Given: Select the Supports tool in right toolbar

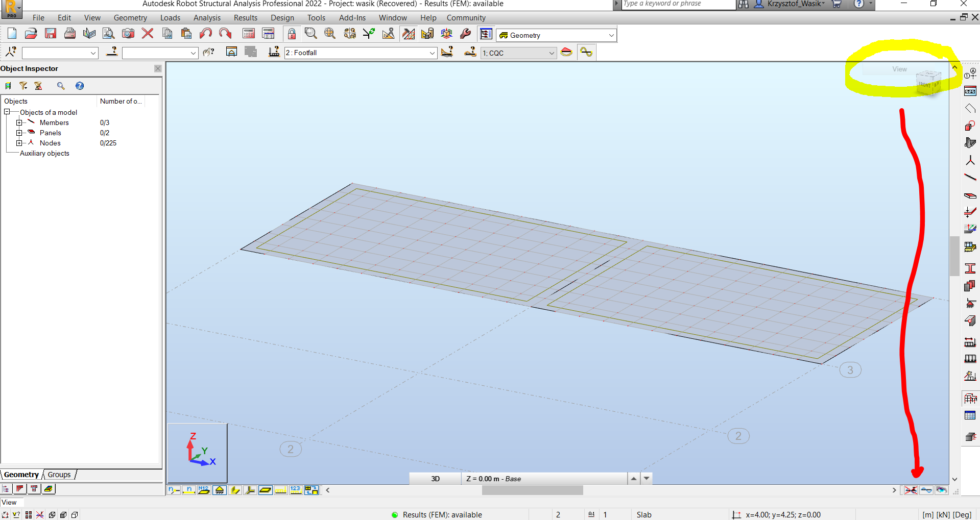Looking at the screenshot, I should pos(970,303).
